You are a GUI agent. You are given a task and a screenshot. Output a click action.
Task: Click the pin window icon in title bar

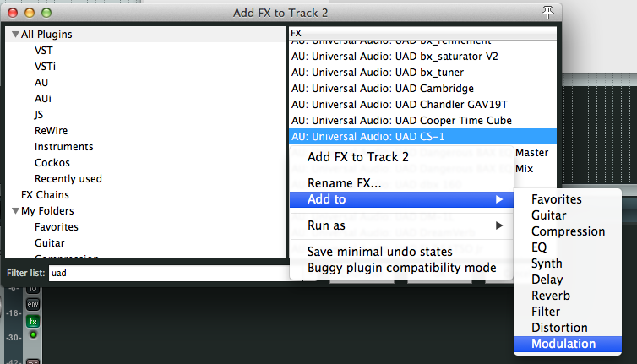tap(547, 13)
